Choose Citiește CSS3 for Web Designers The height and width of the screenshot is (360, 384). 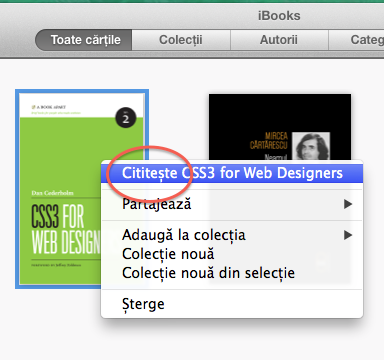point(232,173)
